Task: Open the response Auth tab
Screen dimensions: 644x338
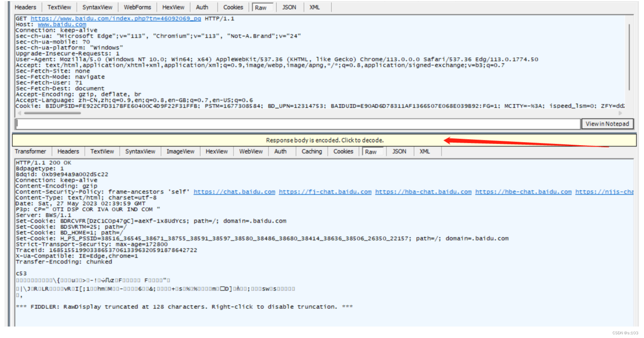Action: [280, 151]
